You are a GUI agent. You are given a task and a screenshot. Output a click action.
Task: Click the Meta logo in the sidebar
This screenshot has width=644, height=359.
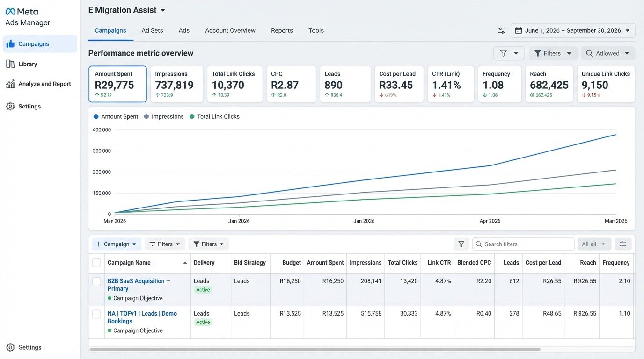point(22,12)
